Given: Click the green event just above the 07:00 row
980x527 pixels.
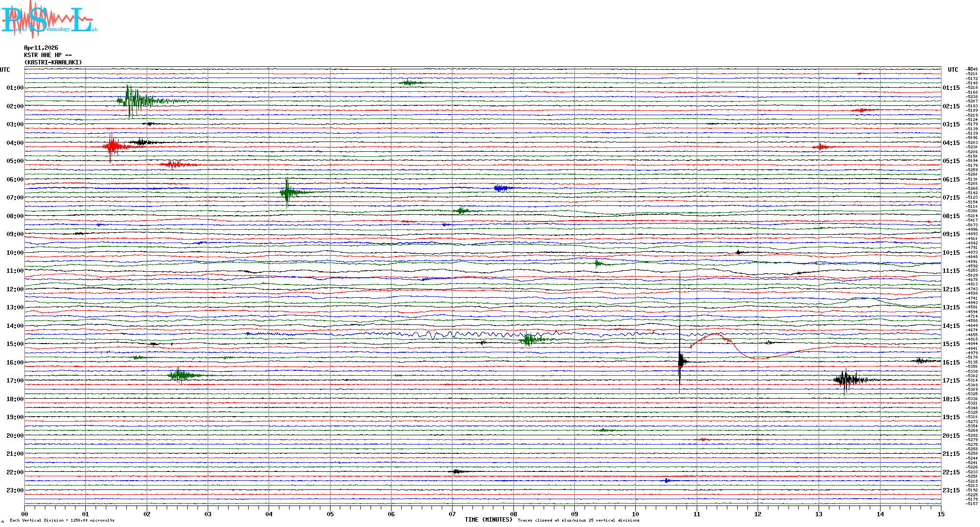Looking at the screenshot, I should [288, 192].
